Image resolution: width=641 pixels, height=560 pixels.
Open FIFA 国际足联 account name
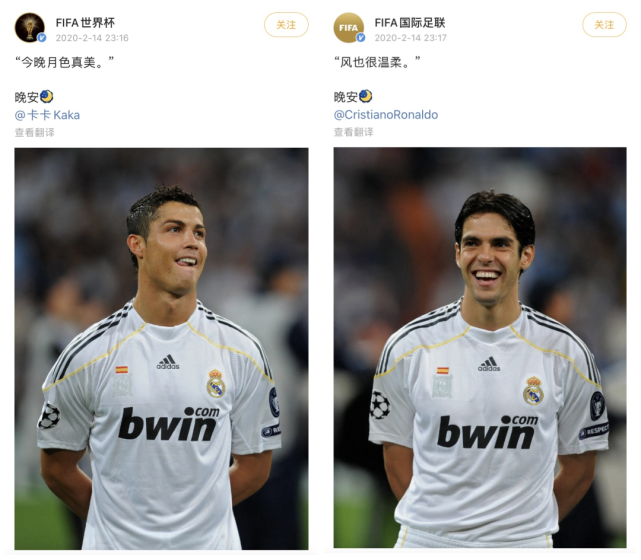(410, 23)
